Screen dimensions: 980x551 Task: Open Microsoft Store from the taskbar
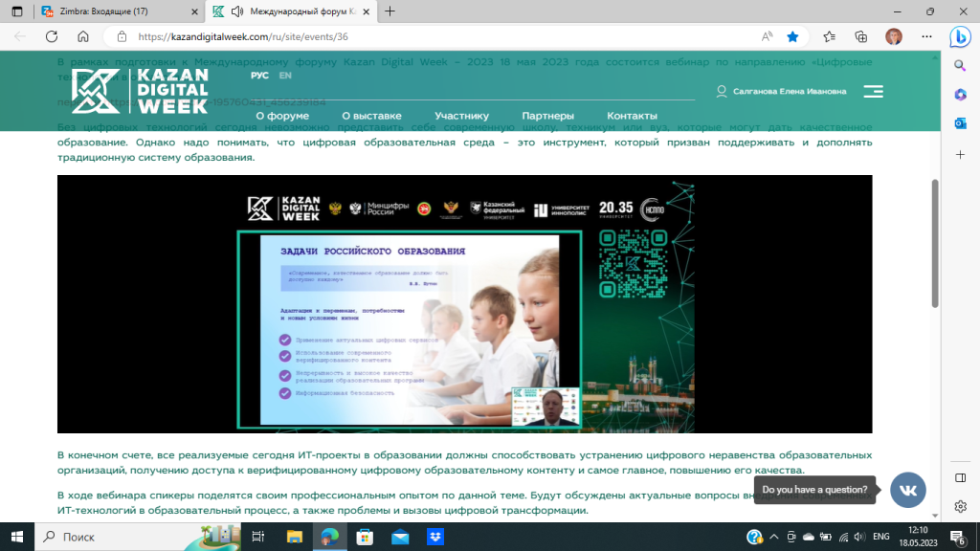pos(365,537)
